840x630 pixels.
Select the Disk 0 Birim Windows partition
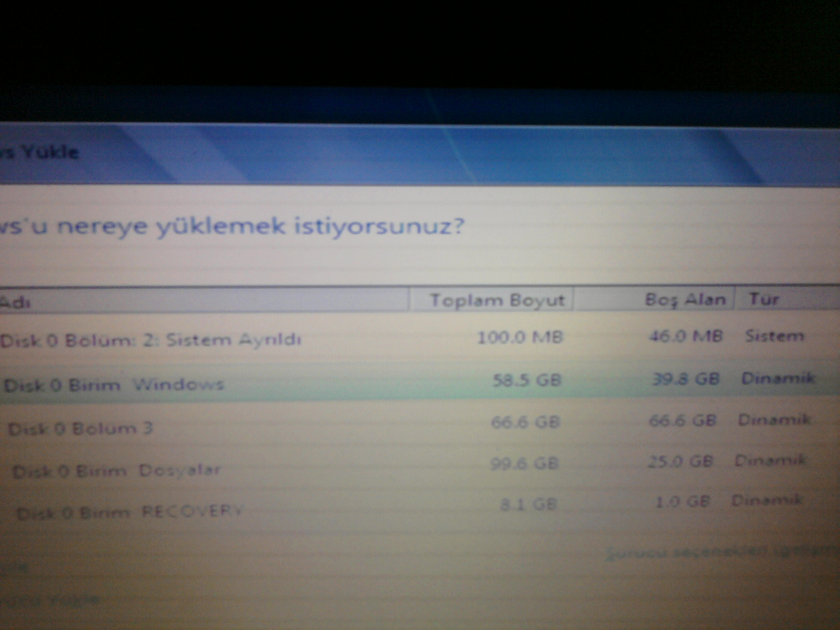click(x=114, y=385)
